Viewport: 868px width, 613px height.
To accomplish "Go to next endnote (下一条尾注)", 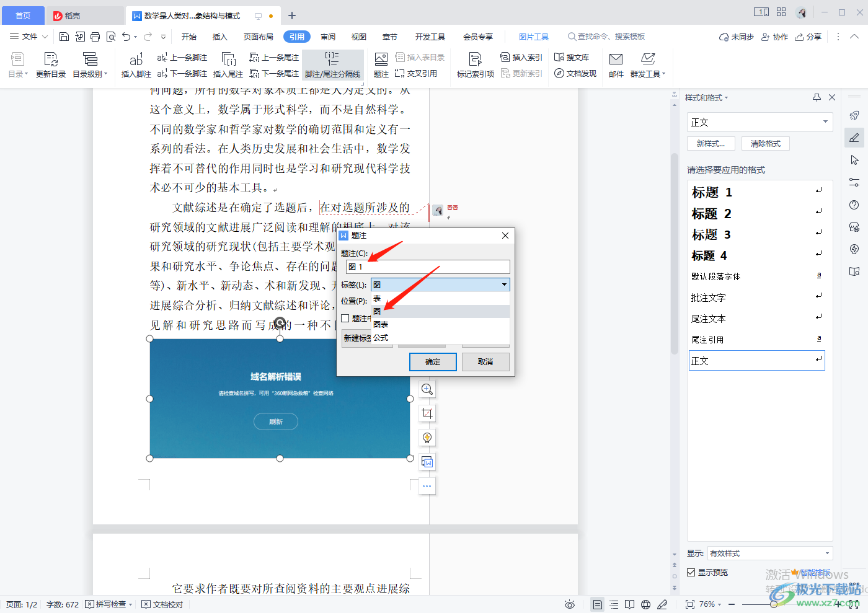I will [x=274, y=73].
